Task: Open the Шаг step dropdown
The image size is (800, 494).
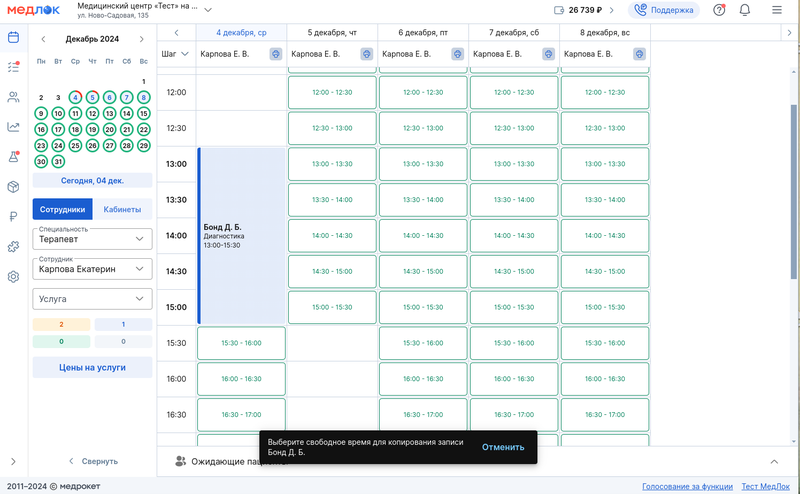Action: (x=175, y=54)
